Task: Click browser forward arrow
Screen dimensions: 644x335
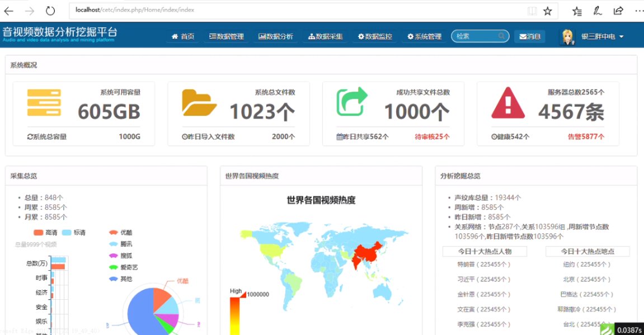Action: [x=29, y=11]
